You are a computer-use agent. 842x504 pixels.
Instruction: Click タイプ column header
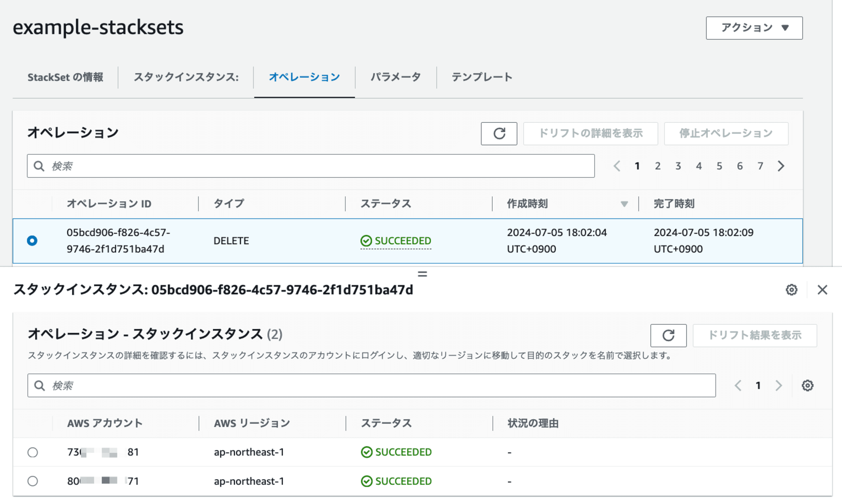click(x=229, y=204)
